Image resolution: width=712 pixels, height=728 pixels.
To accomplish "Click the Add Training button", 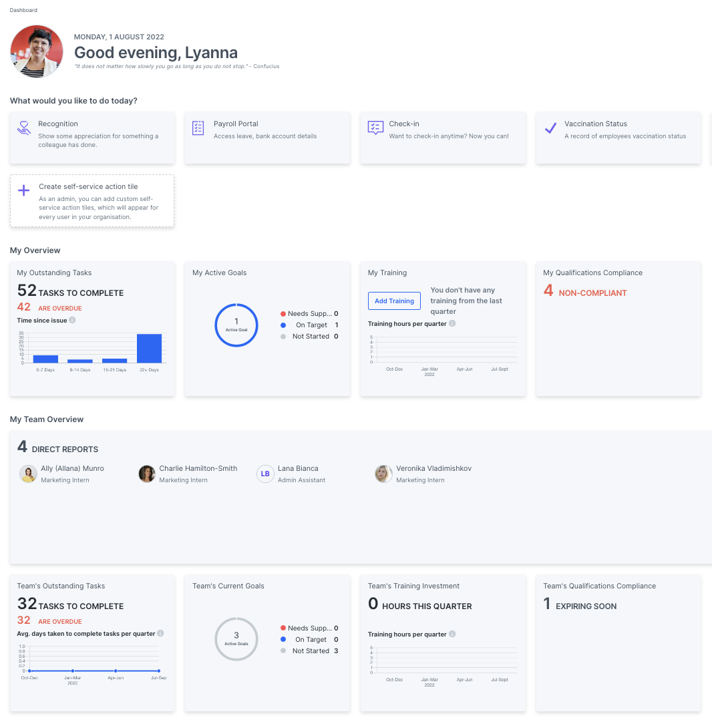I will pyautogui.click(x=394, y=301).
